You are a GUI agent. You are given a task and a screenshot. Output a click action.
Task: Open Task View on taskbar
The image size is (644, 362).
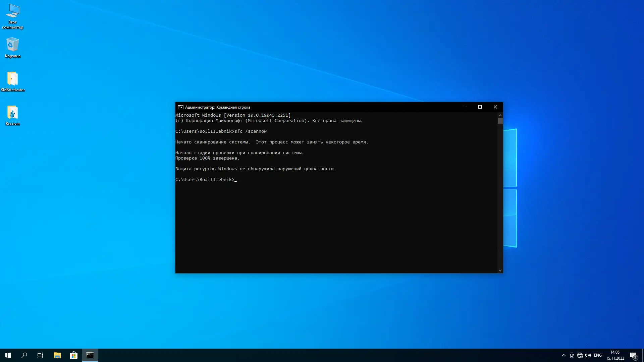tap(40, 355)
